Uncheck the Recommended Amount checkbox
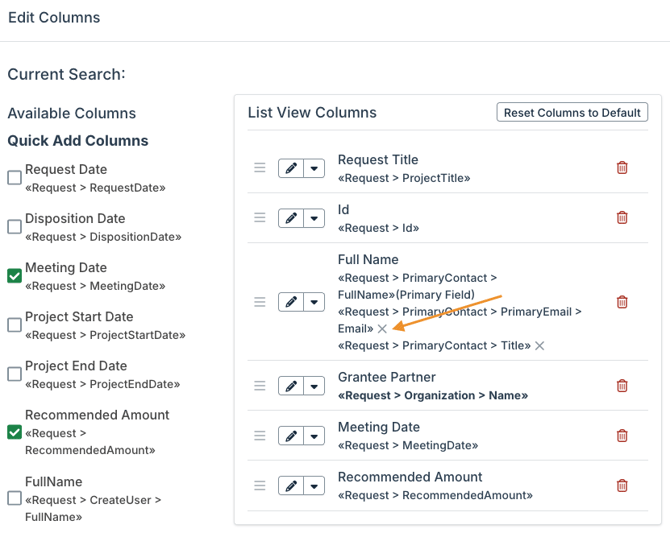 point(14,432)
